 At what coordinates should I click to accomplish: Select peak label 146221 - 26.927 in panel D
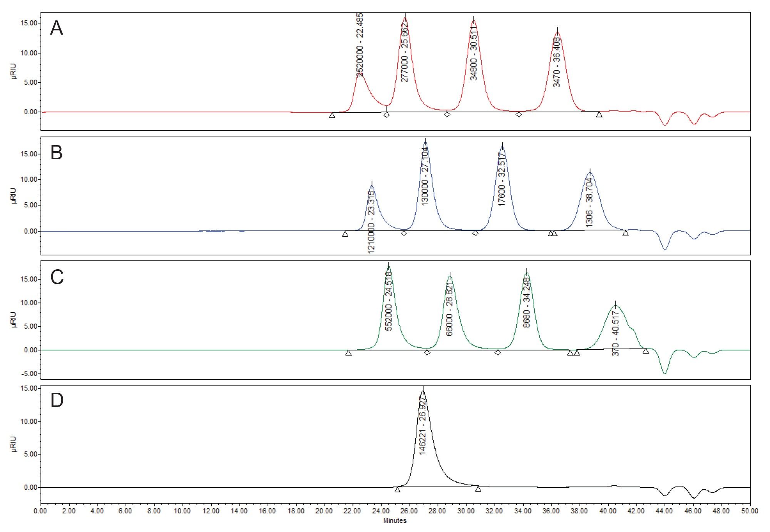(422, 425)
